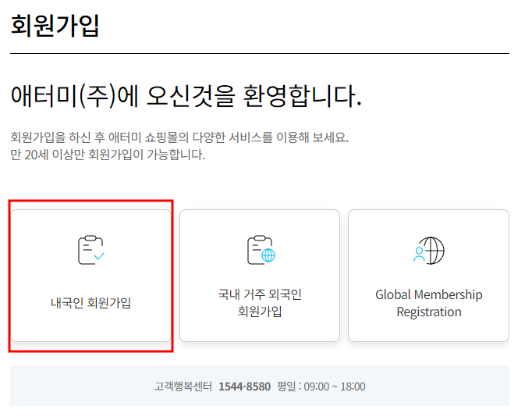The image size is (532, 417).
Task: Select the 내국인 회원가입 label
Action: [90, 302]
